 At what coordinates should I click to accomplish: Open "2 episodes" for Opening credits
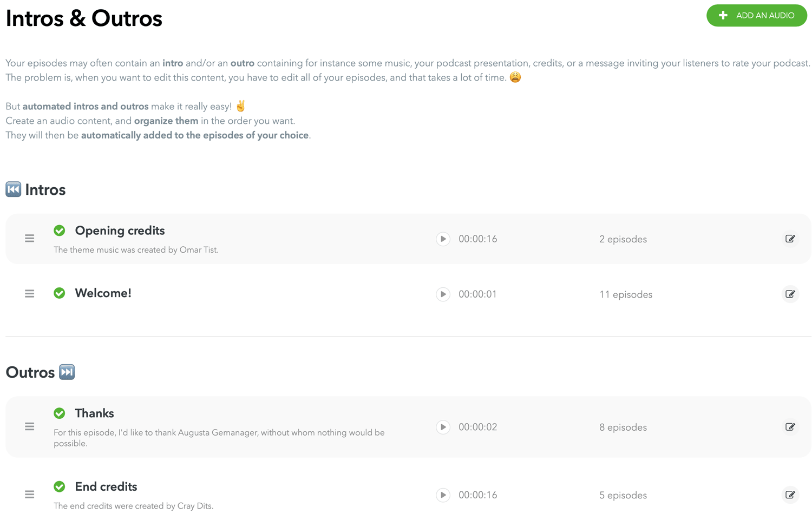[x=623, y=239]
